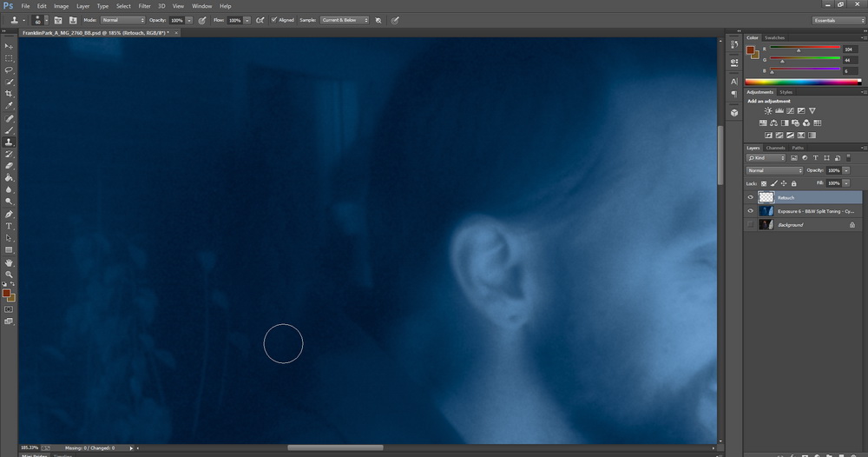868x457 pixels.
Task: Click the foreground color swatch in toolbox
Action: 7,295
